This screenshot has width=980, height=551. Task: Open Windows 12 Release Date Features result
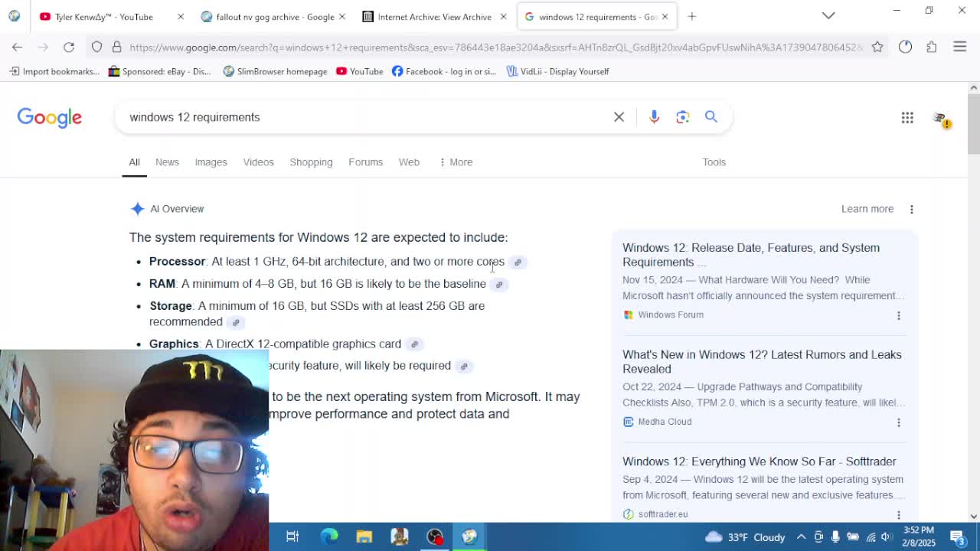coord(751,255)
